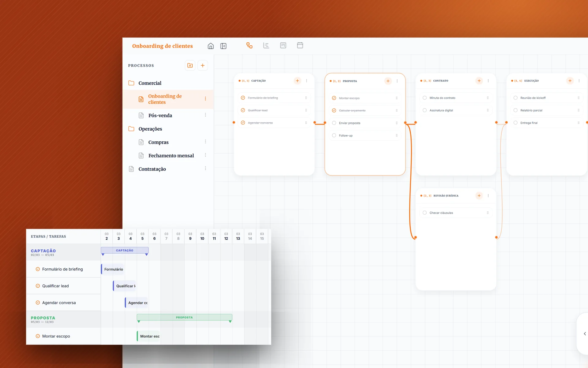This screenshot has width=588, height=368.
Task: Grab the drag handle of Assinatura digital
Action: tap(488, 110)
